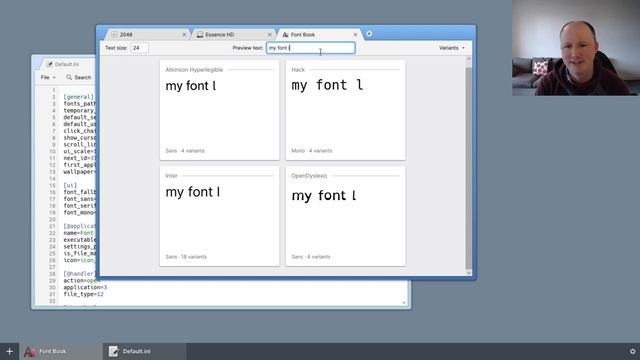Click the "Sans · 4 variants" text on the Atkinson card
640x360 pixels.
pos(185,151)
